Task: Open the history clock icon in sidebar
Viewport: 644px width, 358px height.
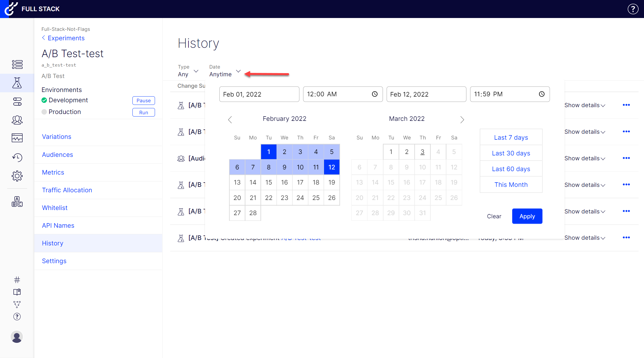Action: pyautogui.click(x=17, y=157)
